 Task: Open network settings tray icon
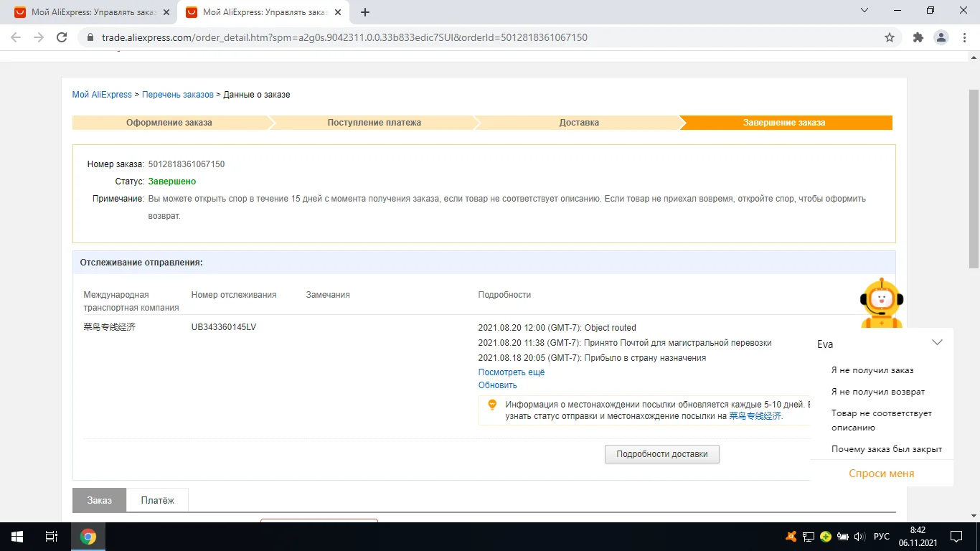click(x=808, y=537)
